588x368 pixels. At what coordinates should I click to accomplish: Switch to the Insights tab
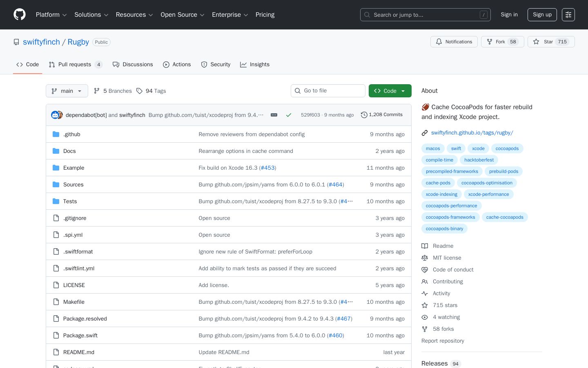pos(255,65)
